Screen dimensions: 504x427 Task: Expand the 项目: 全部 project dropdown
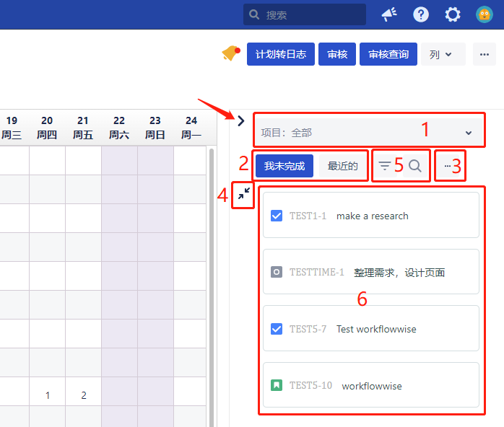(x=368, y=133)
